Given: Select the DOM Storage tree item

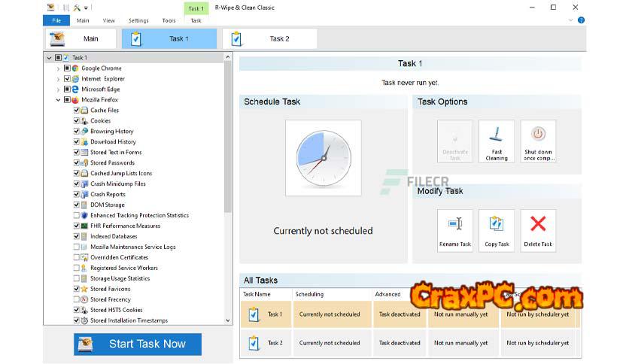Looking at the screenshot, I should pos(107,205).
